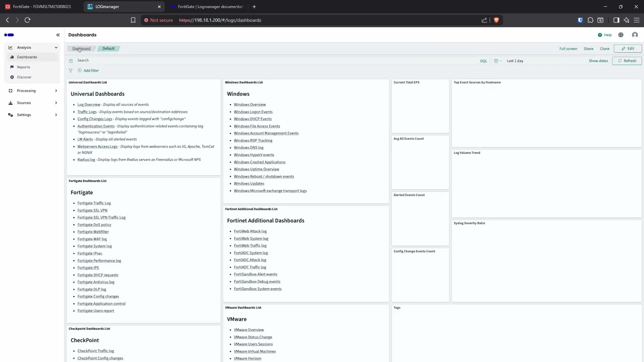
Task: Click the Help question mark icon
Action: [600, 35]
